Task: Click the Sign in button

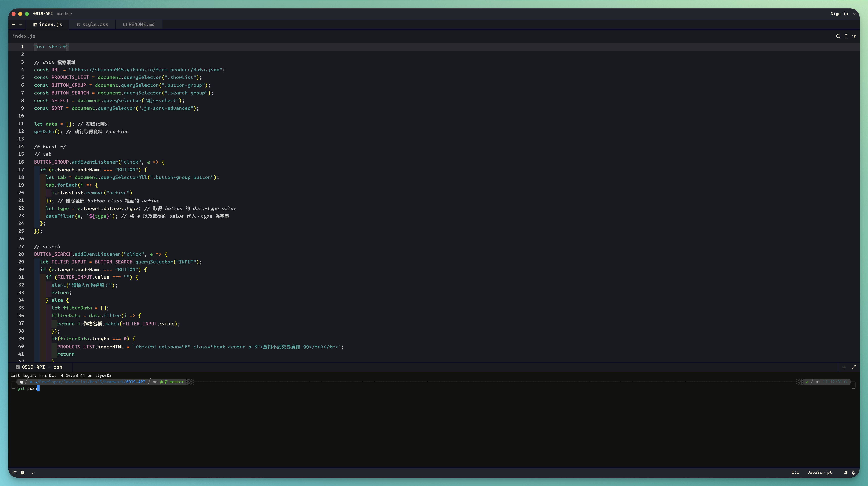Action: coord(839,14)
